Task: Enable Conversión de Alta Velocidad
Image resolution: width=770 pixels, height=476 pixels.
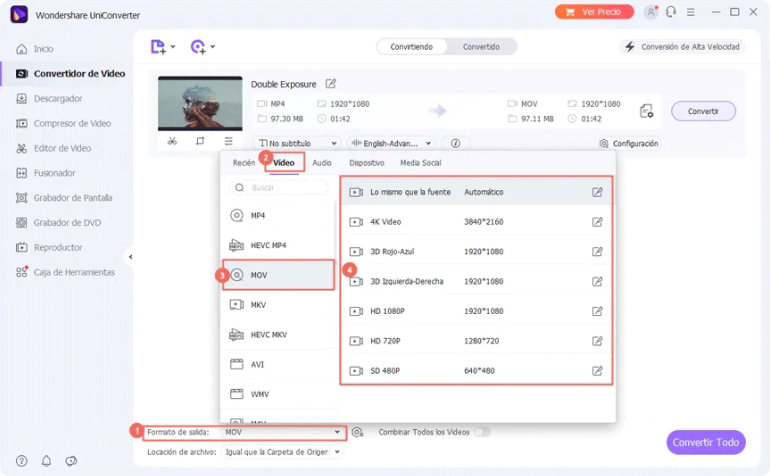Action: point(683,47)
